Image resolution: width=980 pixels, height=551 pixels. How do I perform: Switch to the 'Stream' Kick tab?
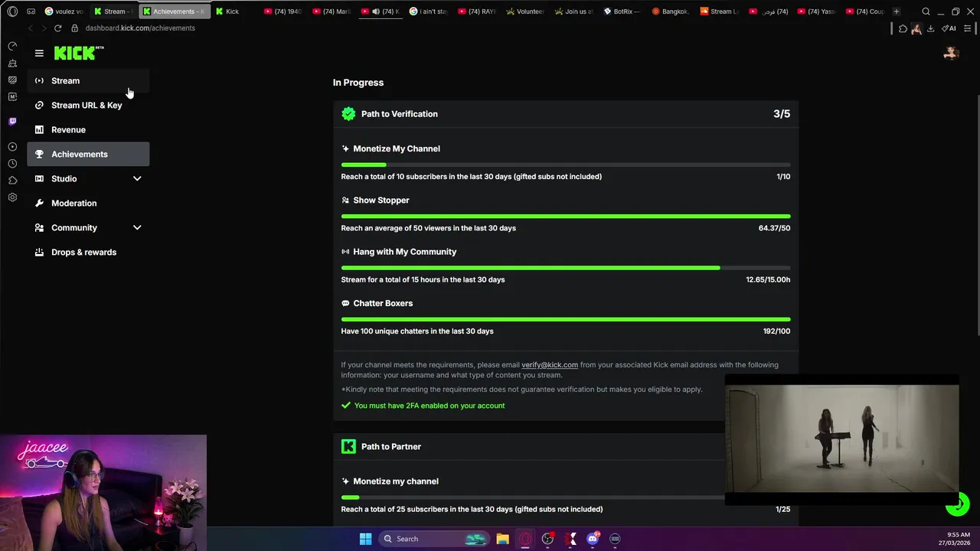112,11
